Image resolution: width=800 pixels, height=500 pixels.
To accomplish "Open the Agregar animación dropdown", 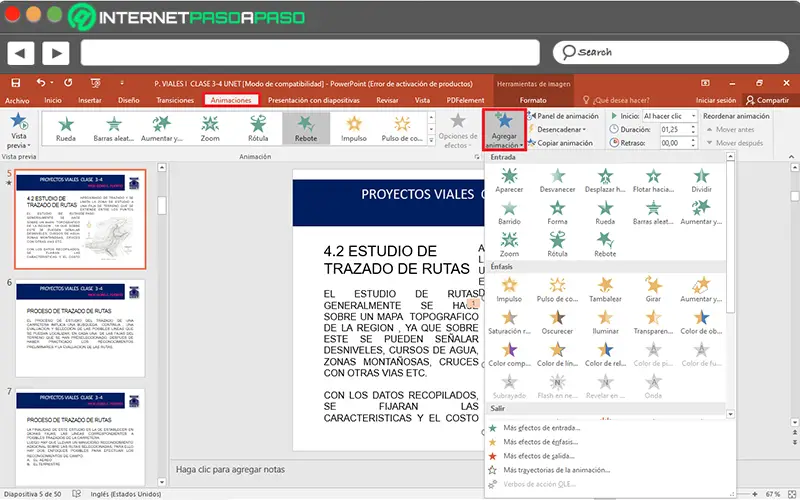I will pos(504,130).
